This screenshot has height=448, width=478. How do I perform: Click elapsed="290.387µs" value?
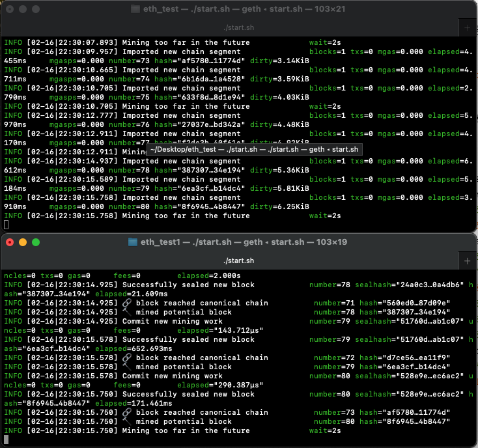click(220, 385)
